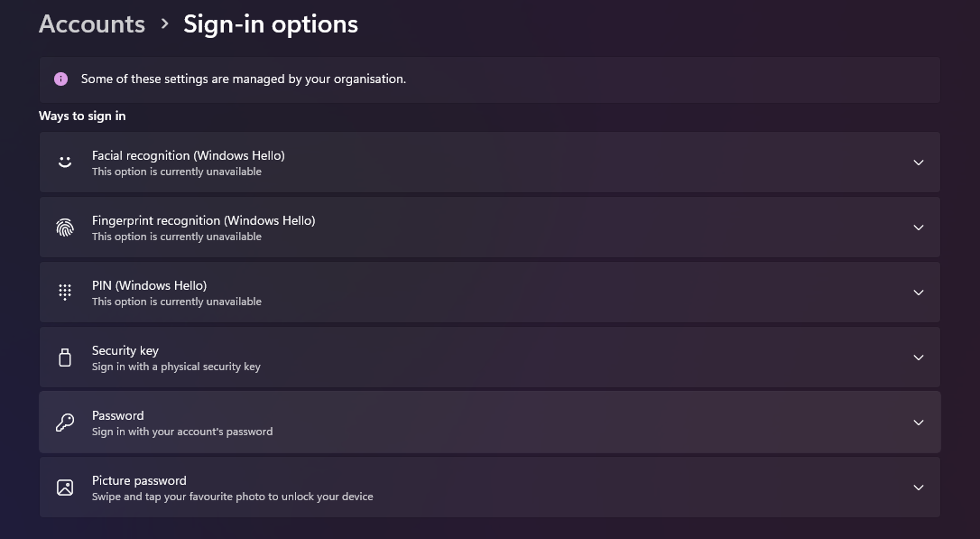The height and width of the screenshot is (539, 980).
Task: Select the Password row title text
Action: point(117,415)
